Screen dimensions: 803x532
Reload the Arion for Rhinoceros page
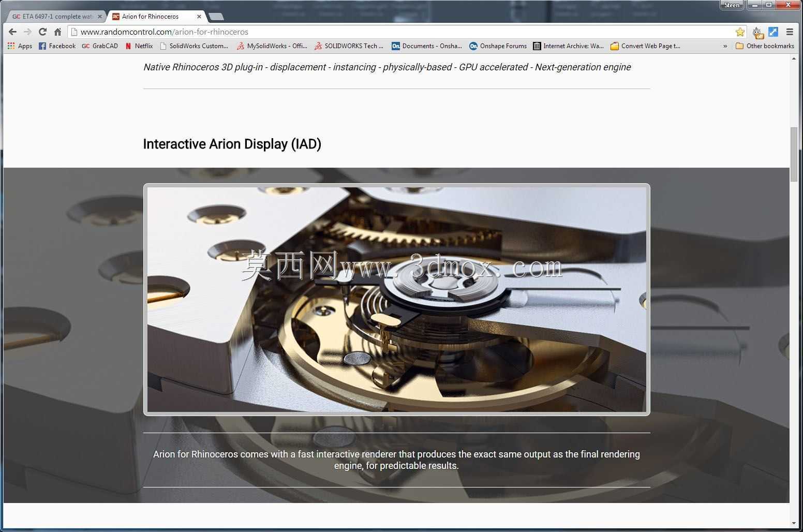43,32
